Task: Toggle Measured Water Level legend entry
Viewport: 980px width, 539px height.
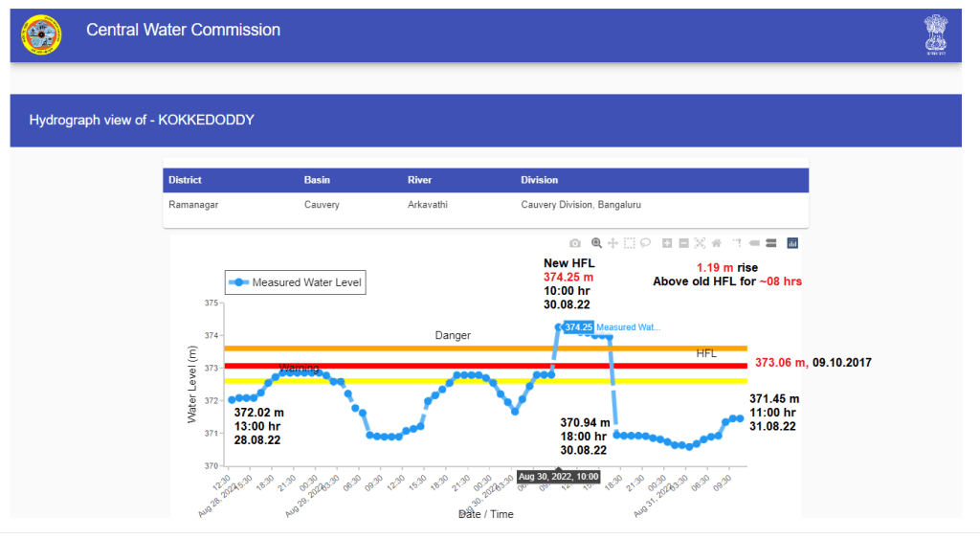Action: click(x=295, y=282)
